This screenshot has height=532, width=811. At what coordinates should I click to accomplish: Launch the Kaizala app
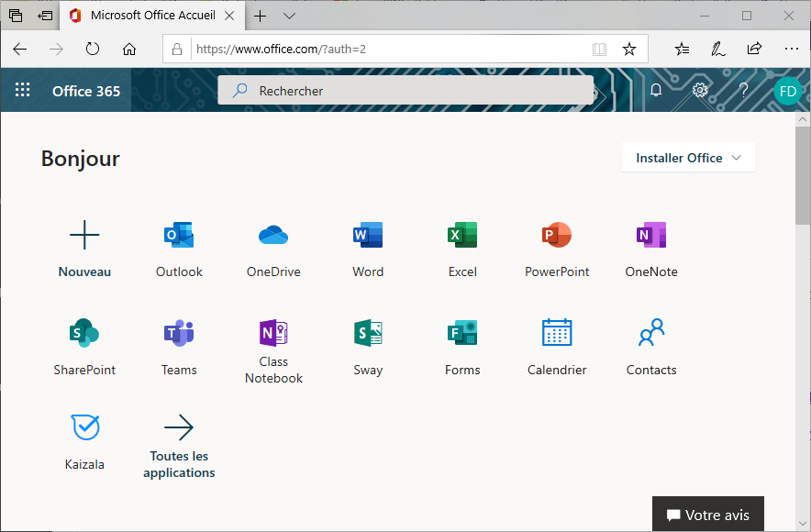84,442
